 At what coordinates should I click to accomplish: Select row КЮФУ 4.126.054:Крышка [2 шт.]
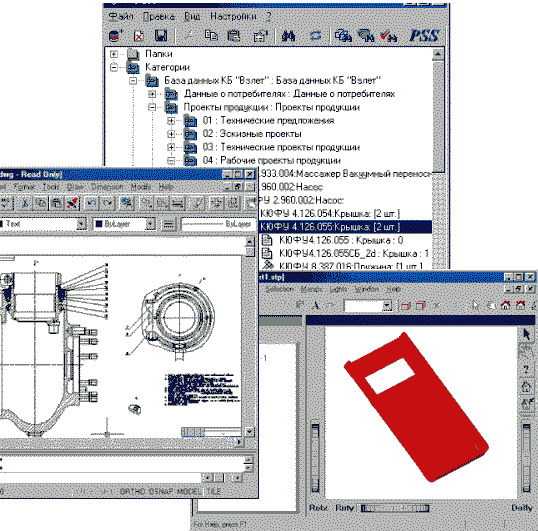(x=330, y=214)
